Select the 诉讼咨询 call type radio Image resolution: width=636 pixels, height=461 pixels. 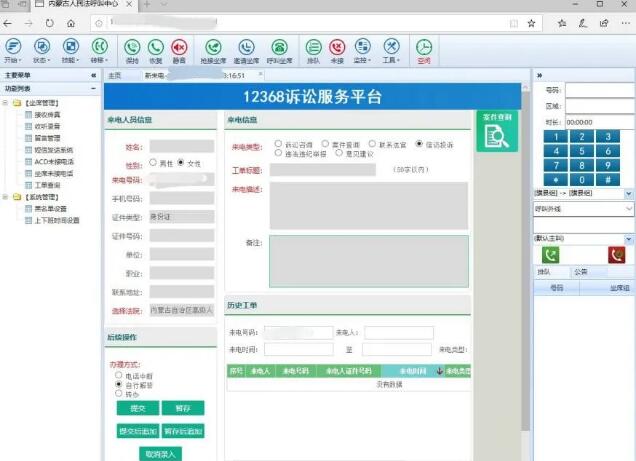[278, 144]
